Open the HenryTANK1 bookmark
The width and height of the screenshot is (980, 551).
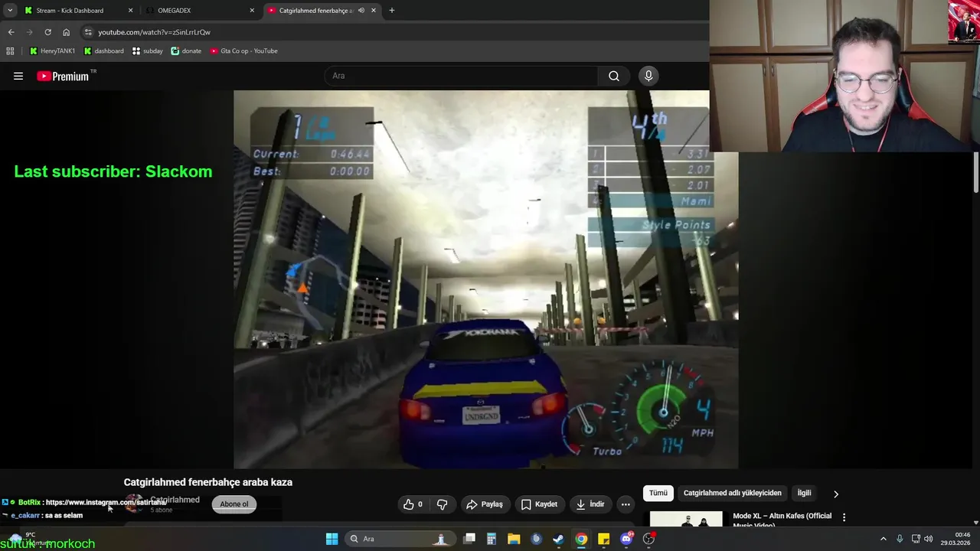51,51
